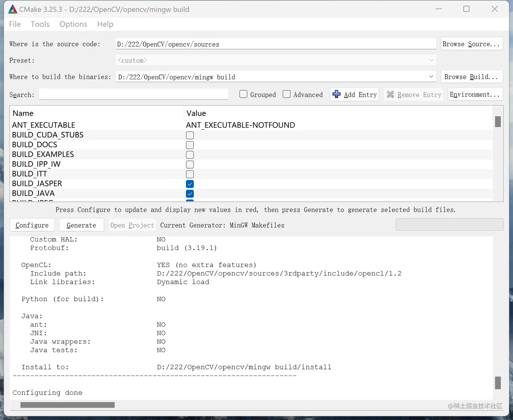Click the progress bar beside the generator label
513x420 pixels.
pos(449,224)
